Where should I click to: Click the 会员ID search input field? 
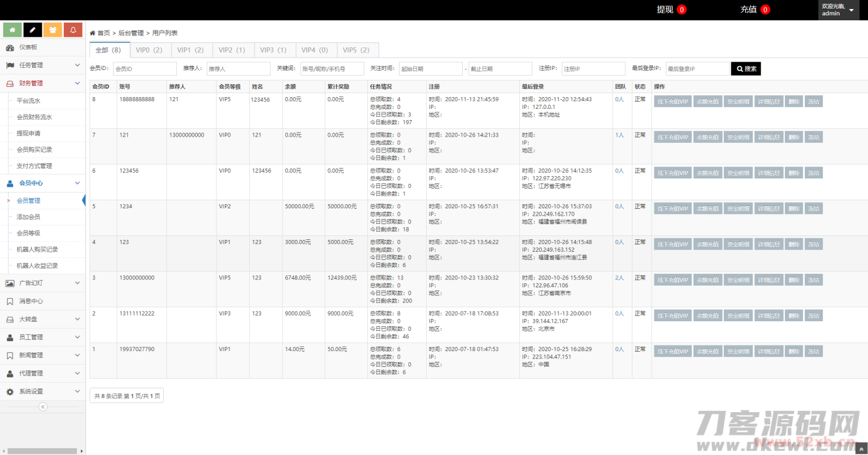(x=145, y=68)
